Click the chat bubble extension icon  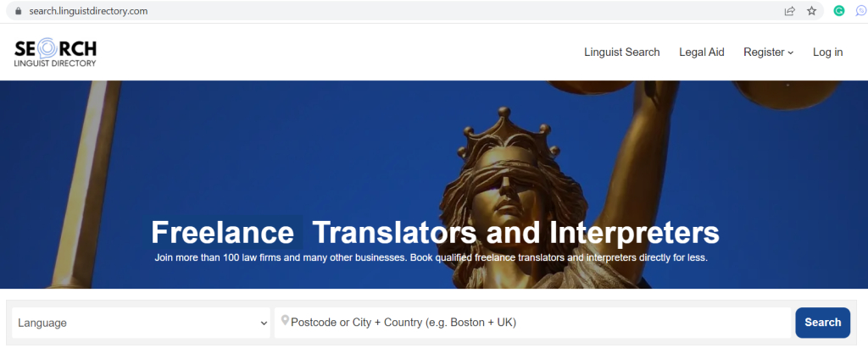(x=861, y=11)
